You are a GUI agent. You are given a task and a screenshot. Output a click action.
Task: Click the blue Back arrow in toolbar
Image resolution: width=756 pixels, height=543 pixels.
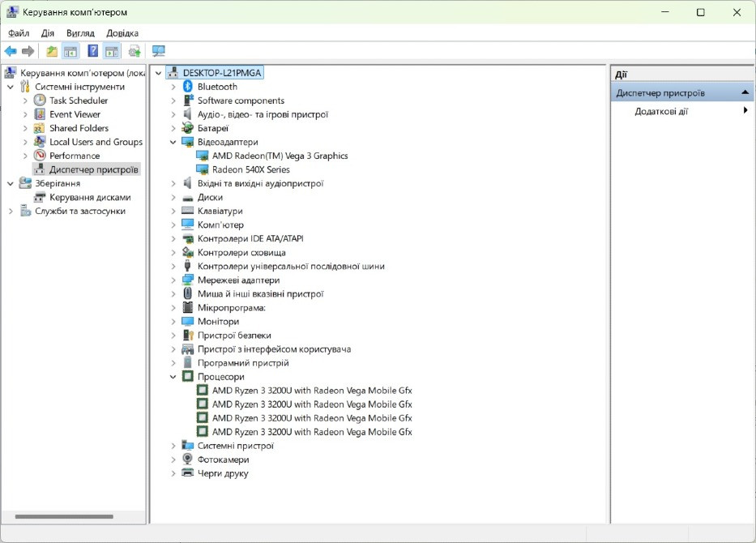click(x=11, y=51)
